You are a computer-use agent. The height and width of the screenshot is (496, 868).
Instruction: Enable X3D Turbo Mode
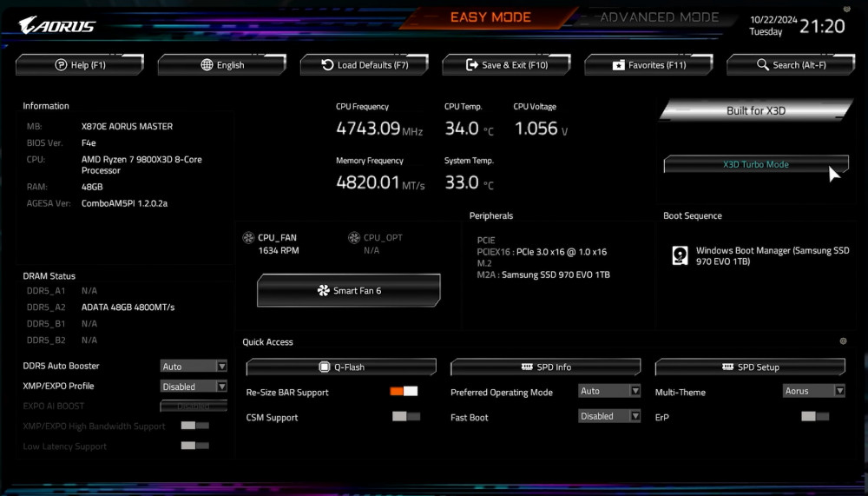[756, 164]
